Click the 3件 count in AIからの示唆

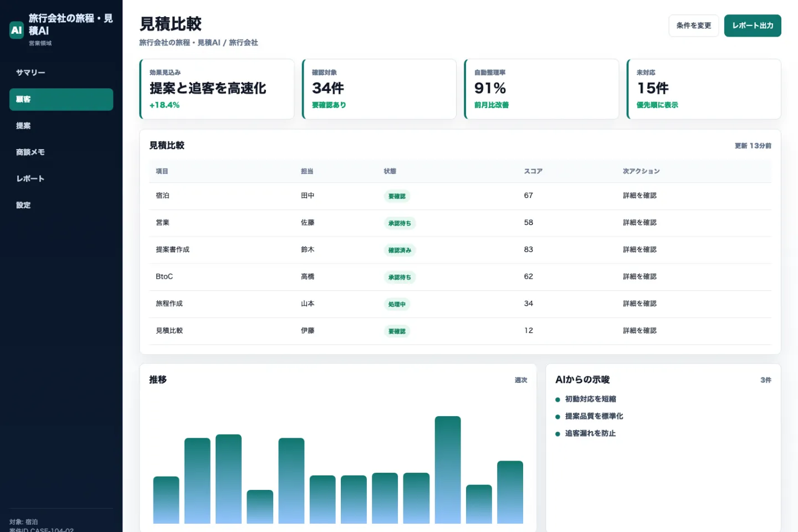coord(766,380)
